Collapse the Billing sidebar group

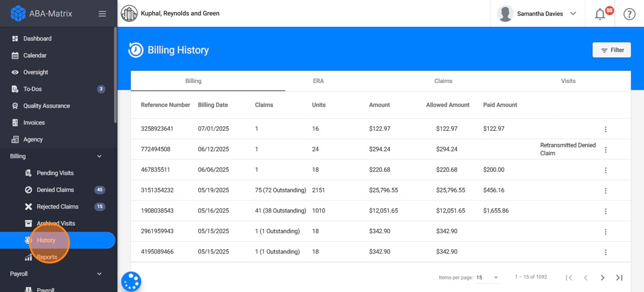click(x=99, y=156)
